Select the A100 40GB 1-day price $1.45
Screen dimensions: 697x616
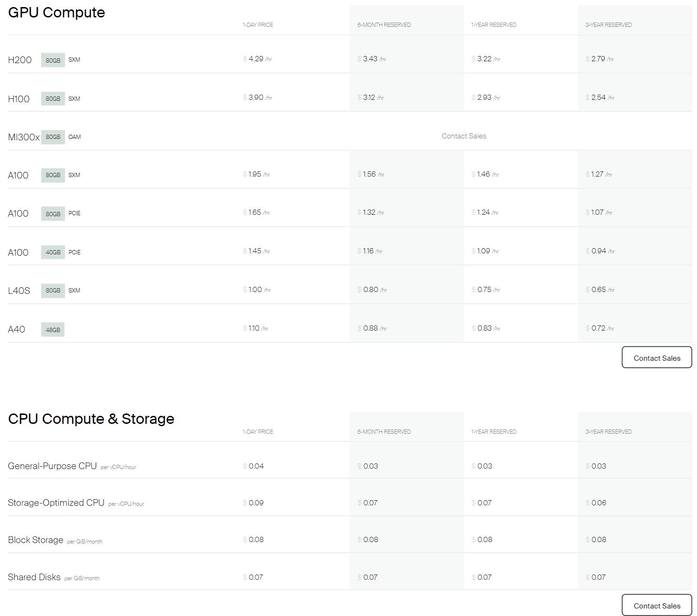click(256, 251)
